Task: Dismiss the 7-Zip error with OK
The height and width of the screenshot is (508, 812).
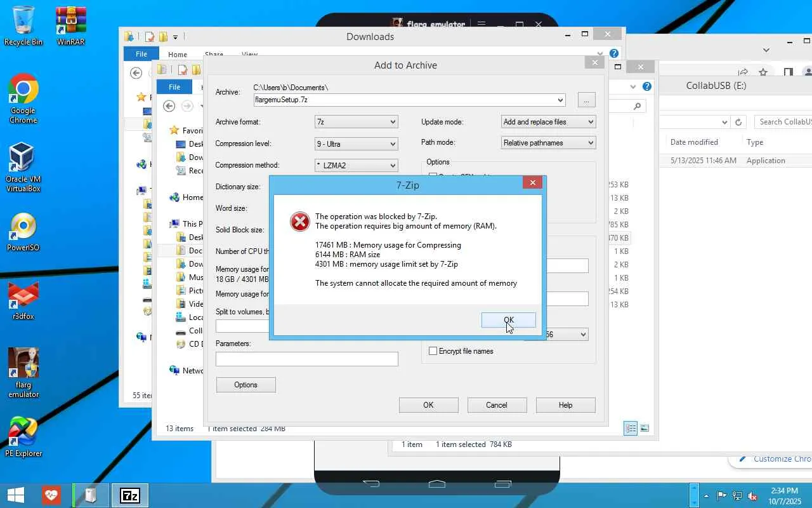Action: (509, 320)
